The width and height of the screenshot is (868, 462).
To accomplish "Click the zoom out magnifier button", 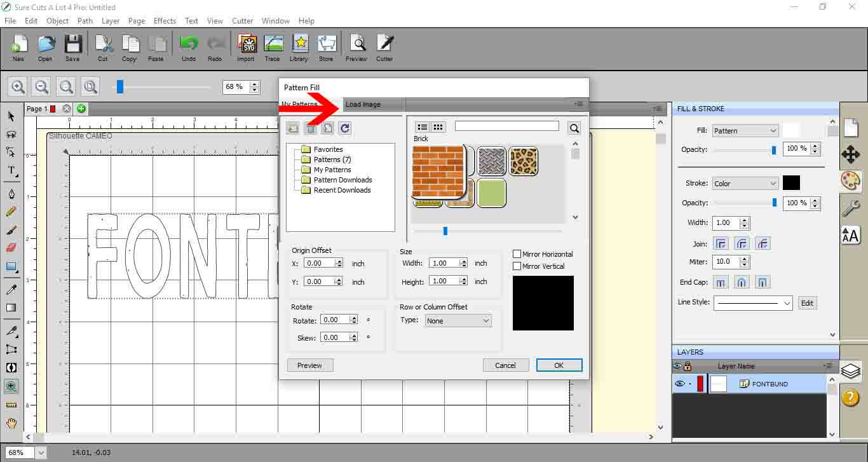I will (42, 87).
